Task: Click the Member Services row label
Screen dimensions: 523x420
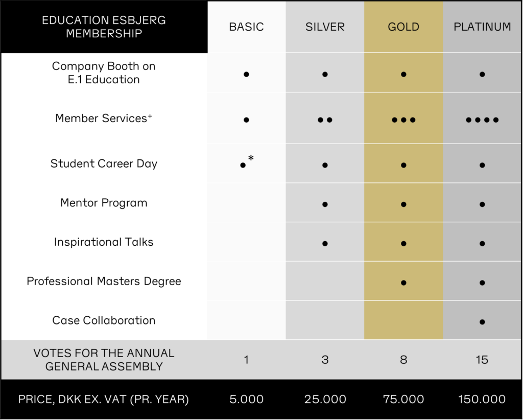Action: click(104, 118)
